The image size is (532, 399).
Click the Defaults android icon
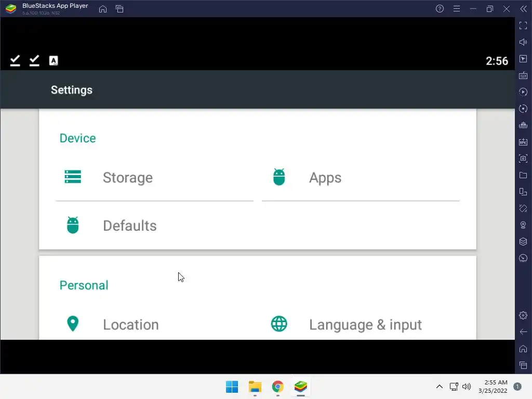(73, 225)
